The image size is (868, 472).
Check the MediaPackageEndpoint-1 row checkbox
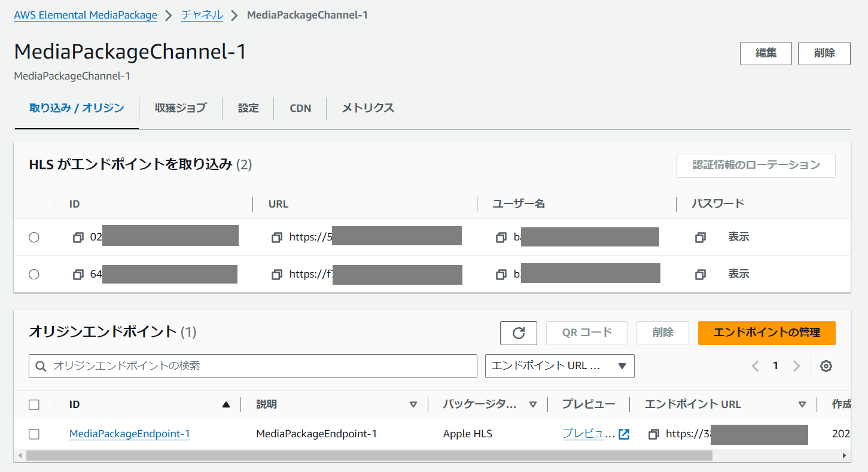click(x=34, y=434)
